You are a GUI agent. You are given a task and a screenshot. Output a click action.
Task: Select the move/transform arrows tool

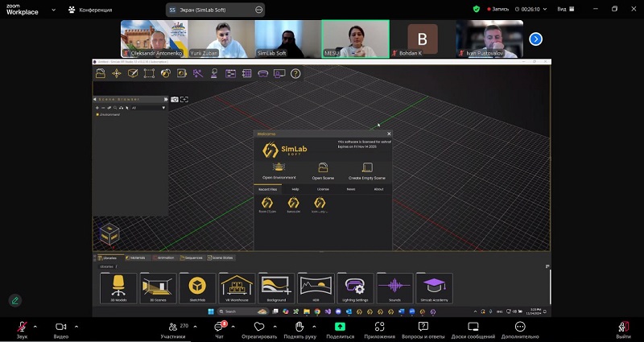coord(117,73)
